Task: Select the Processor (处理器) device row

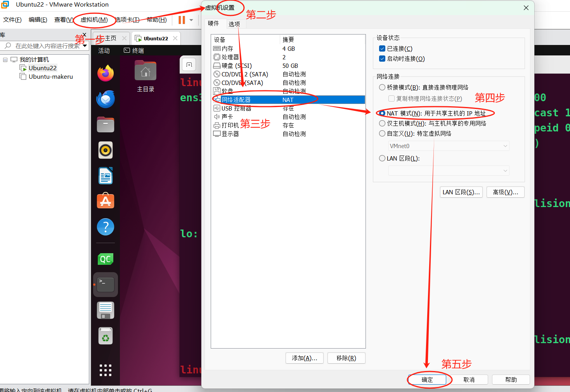Action: point(288,57)
